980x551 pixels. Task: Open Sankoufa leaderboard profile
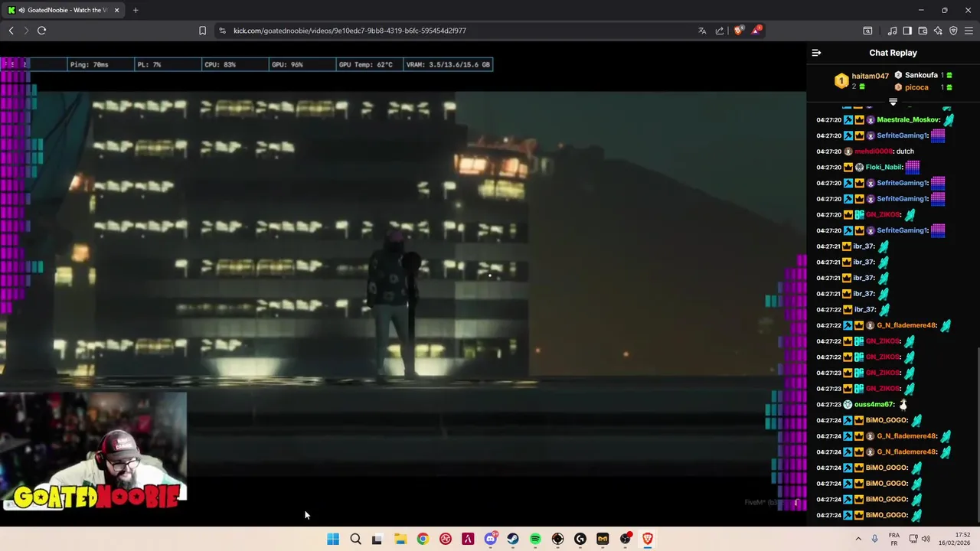pyautogui.click(x=921, y=75)
